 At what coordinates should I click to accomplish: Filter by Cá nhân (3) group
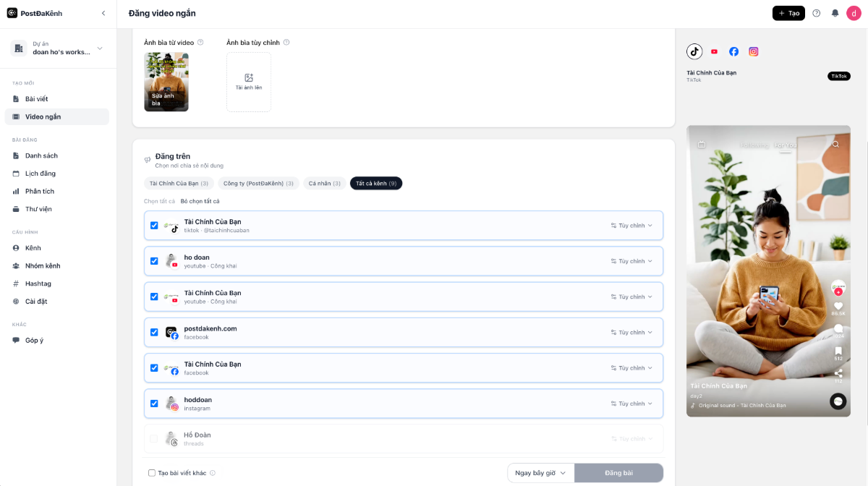pyautogui.click(x=324, y=184)
